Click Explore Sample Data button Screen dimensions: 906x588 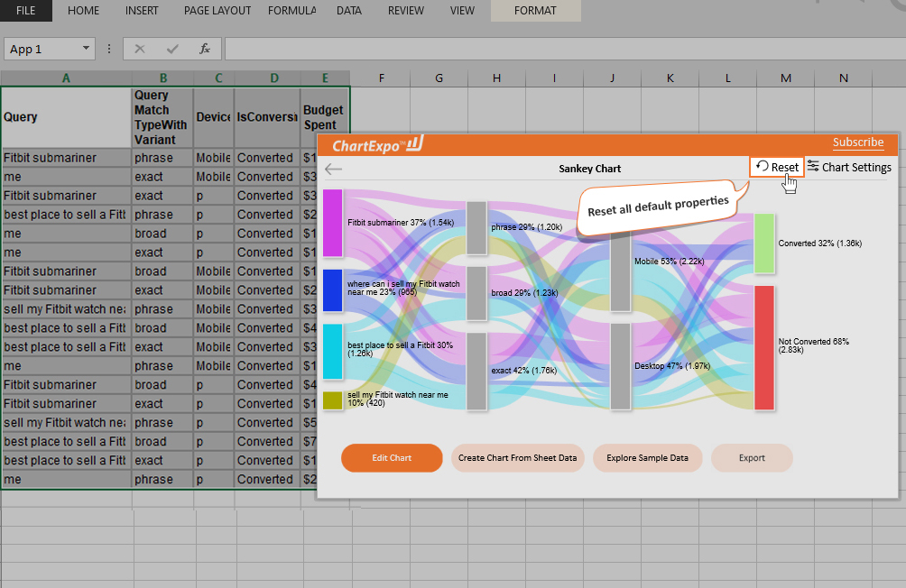[x=648, y=458]
